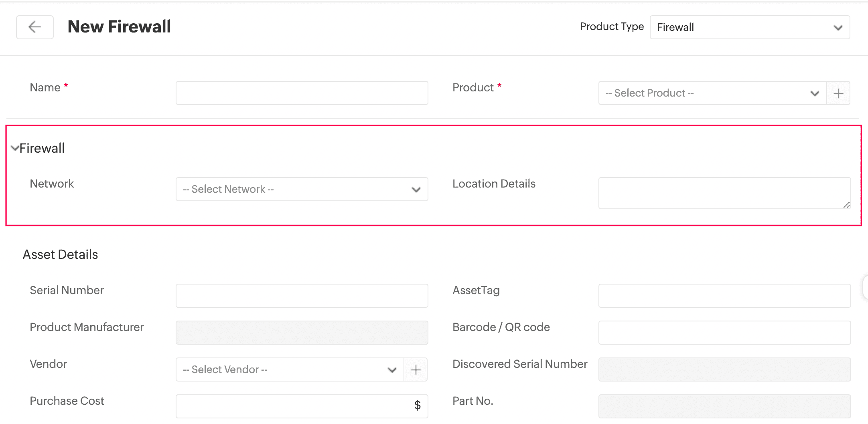Click the resize handle of Location Details textarea
The image size is (868, 424).
[x=846, y=205]
